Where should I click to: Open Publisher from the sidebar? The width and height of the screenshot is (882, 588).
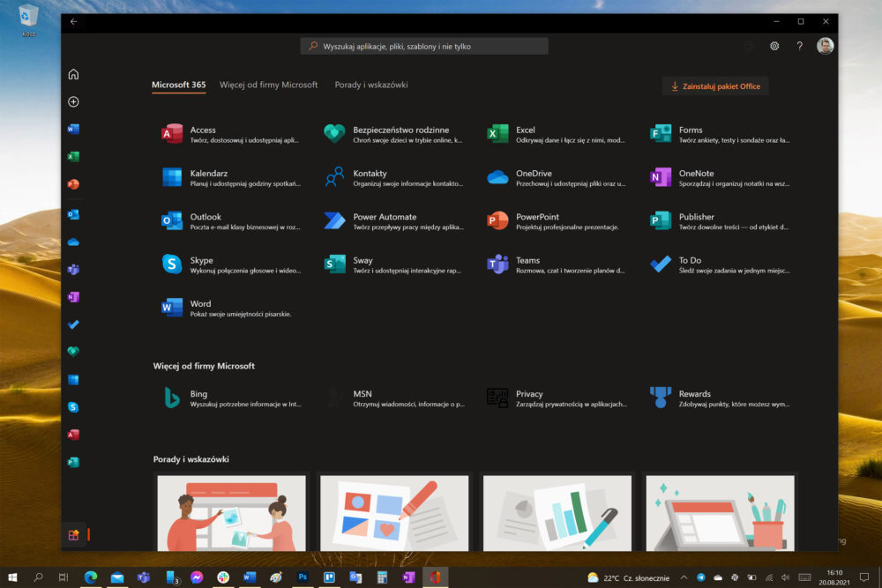pyautogui.click(x=73, y=462)
